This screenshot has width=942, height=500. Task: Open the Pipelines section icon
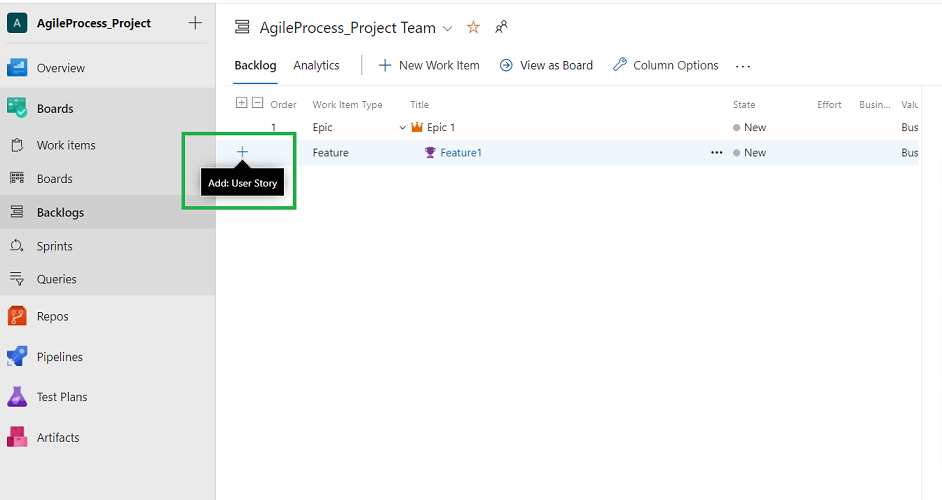tap(17, 357)
